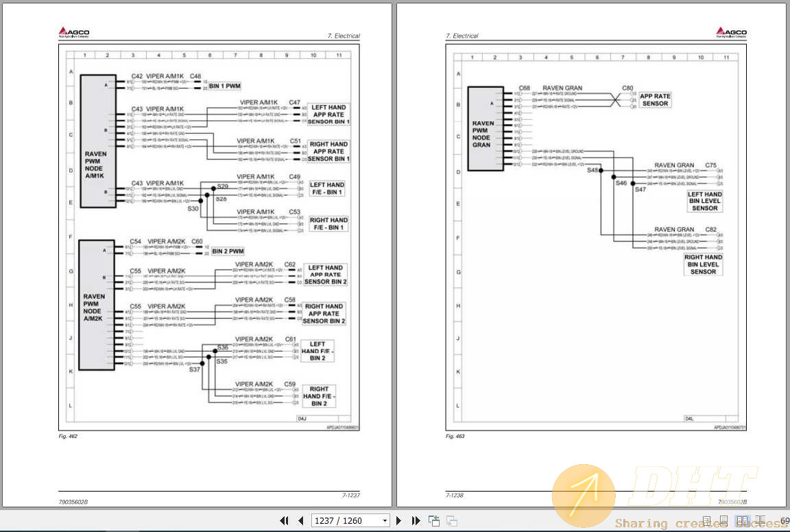Switch to single page view

click(x=707, y=520)
